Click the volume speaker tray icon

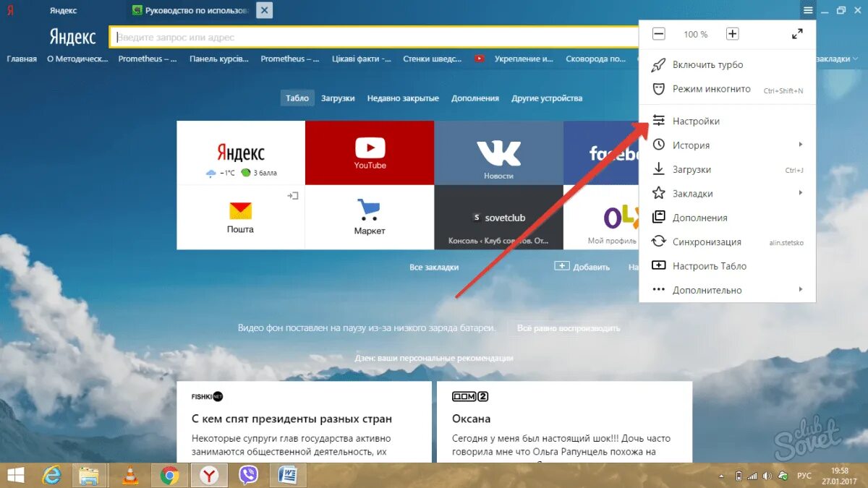point(769,476)
